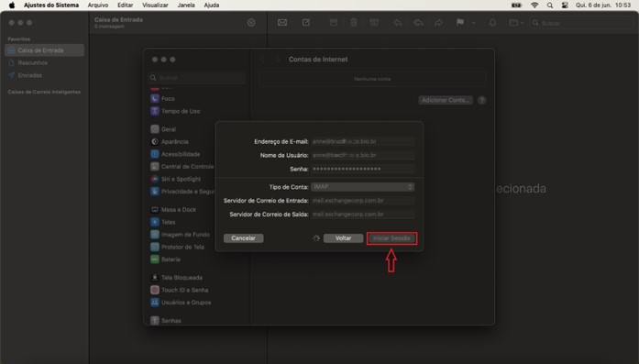Click the help question mark button
The height and width of the screenshot is (364, 639).
tap(481, 100)
